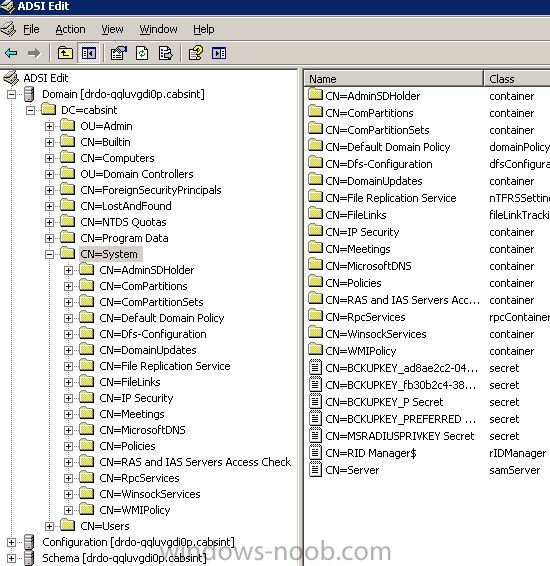Viewport: 550px width, 566px height.
Task: Expand the Configuration naming context node
Action: coord(11,542)
